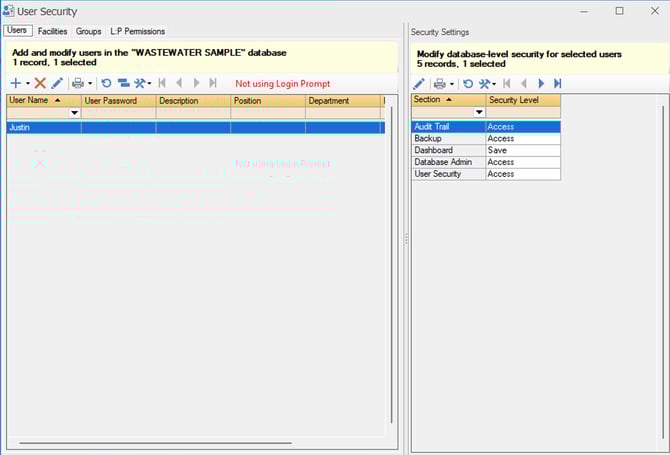670x455 pixels.
Task: Click the edit pencil icon in Users toolbar
Action: (x=57, y=83)
